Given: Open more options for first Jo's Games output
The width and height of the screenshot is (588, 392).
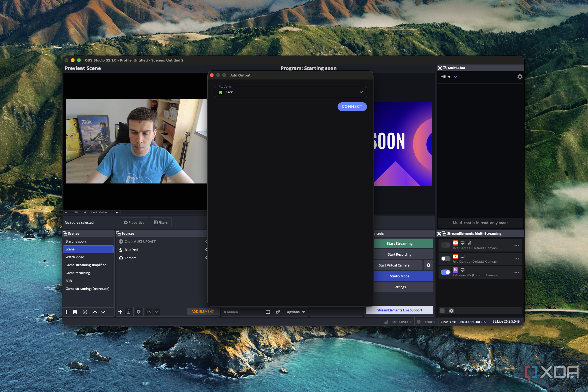Looking at the screenshot, I should pyautogui.click(x=517, y=245).
